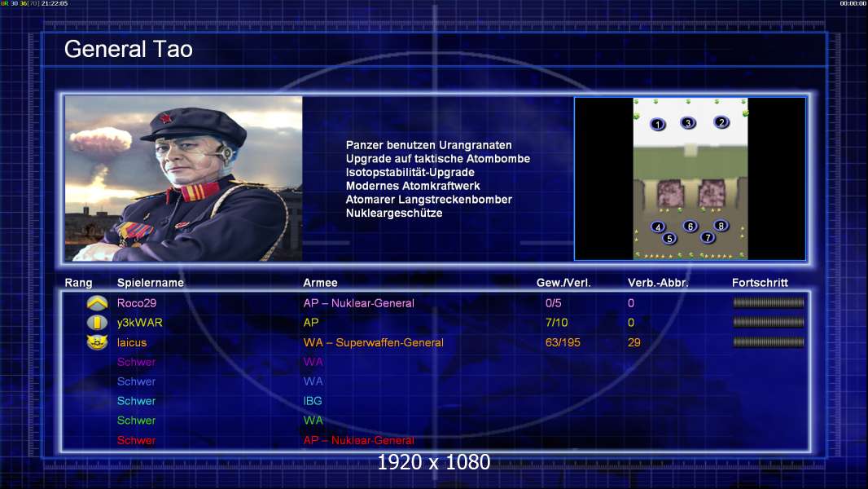Click 'Upgrade auf taktische Atombombe' text
This screenshot has width=868, height=489.
point(438,158)
